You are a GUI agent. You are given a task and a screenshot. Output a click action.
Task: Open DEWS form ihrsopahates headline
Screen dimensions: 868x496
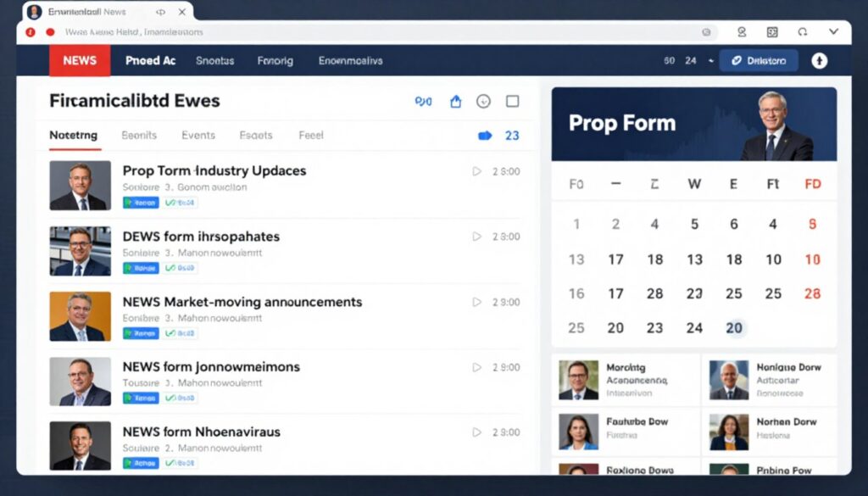[201, 237]
